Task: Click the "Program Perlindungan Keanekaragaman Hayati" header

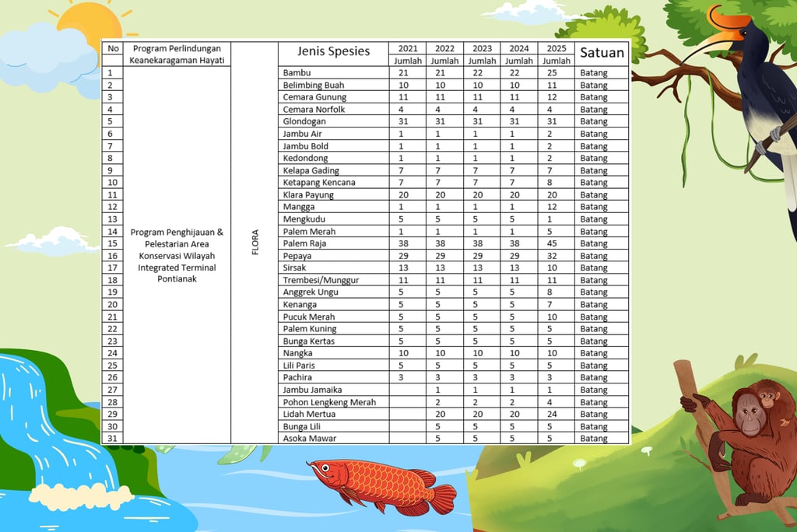Action: point(177,54)
